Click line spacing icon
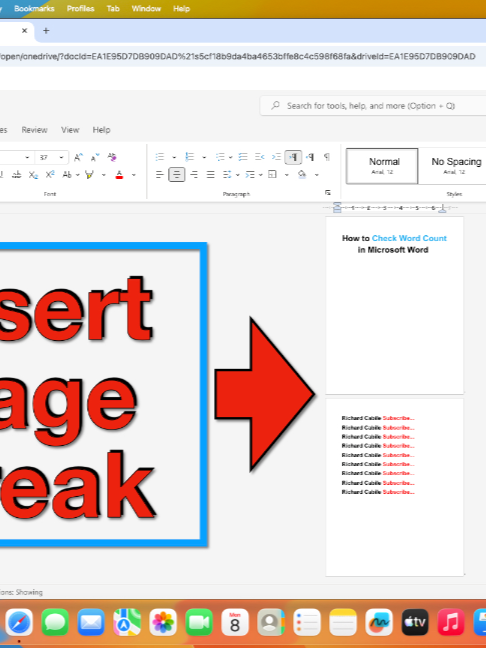 [x=227, y=175]
